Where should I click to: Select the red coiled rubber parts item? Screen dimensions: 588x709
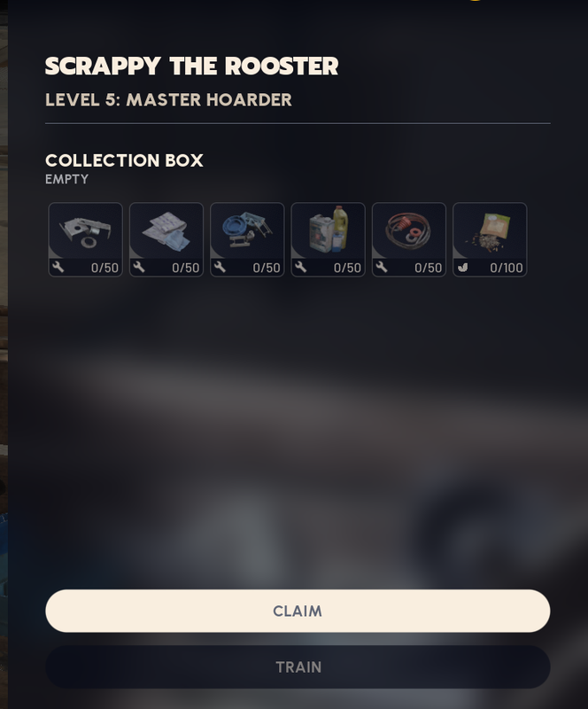tap(409, 239)
